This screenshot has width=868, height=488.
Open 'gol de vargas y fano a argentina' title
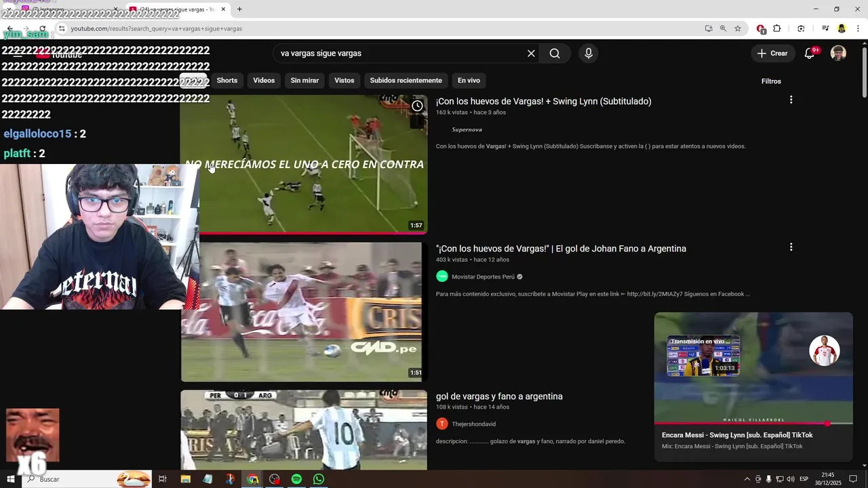tap(499, 396)
